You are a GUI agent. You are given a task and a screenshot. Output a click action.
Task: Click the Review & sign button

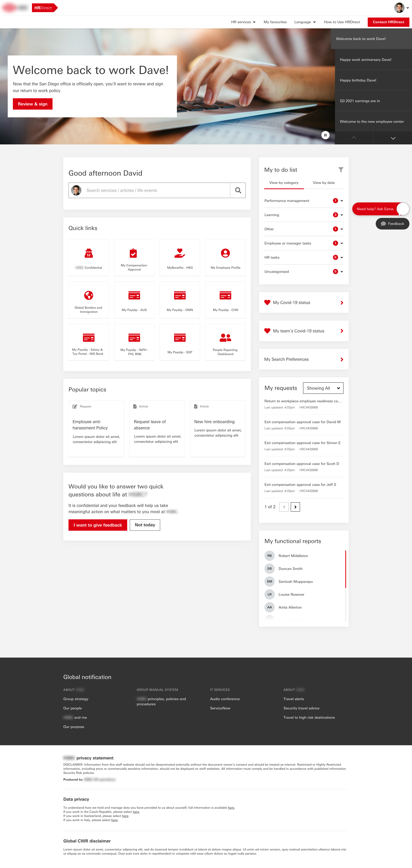click(32, 104)
